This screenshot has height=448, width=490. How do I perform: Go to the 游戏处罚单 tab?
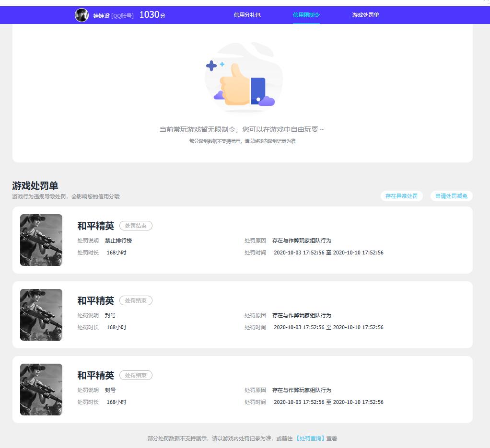point(365,15)
